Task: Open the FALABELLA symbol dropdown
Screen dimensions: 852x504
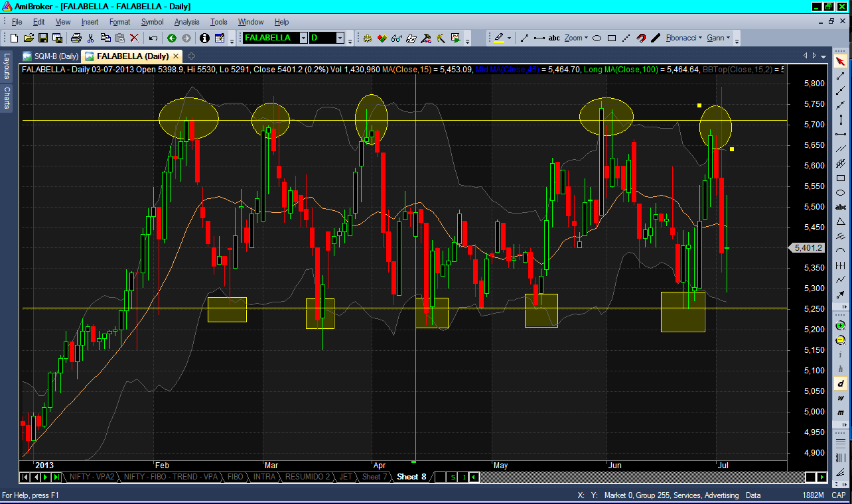Action: coord(303,38)
